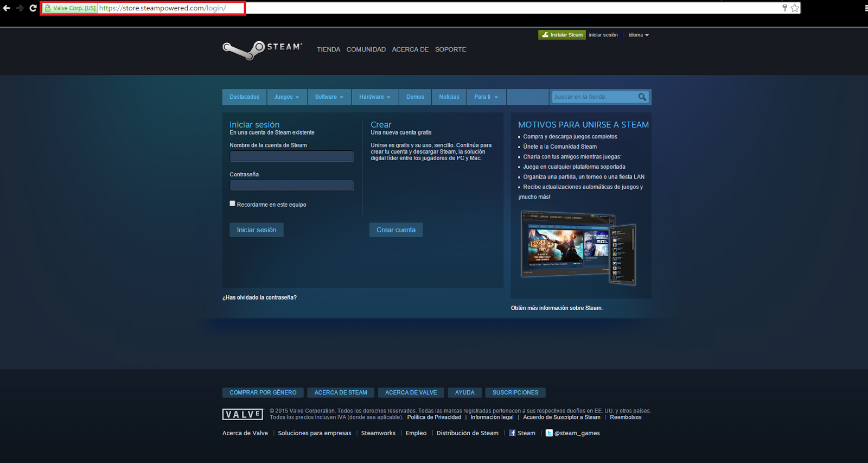Viewport: 868px width, 463px height.
Task: Click Soluciones para empresas link
Action: coord(315,433)
